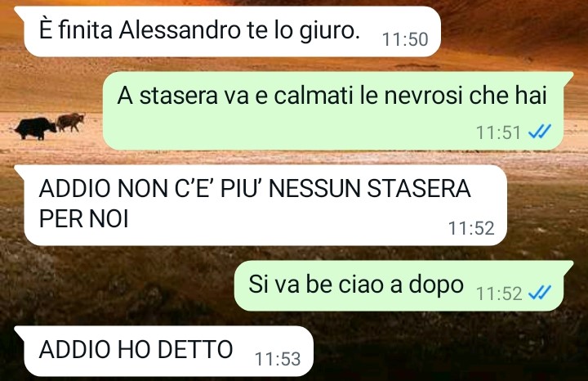
Task: Click the black yak in wallpaper
Action: (x=35, y=128)
